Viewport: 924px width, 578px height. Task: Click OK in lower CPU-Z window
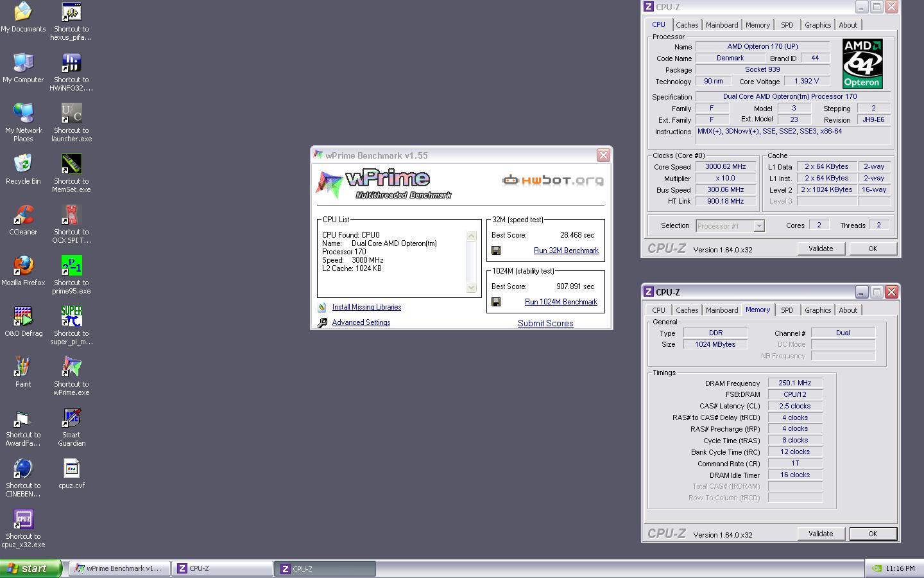click(873, 534)
